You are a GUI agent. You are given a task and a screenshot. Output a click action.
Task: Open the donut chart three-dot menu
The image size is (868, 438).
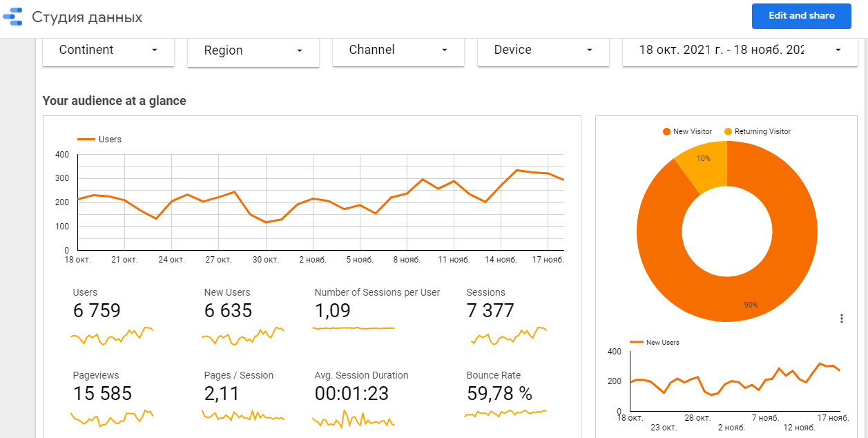click(x=841, y=318)
